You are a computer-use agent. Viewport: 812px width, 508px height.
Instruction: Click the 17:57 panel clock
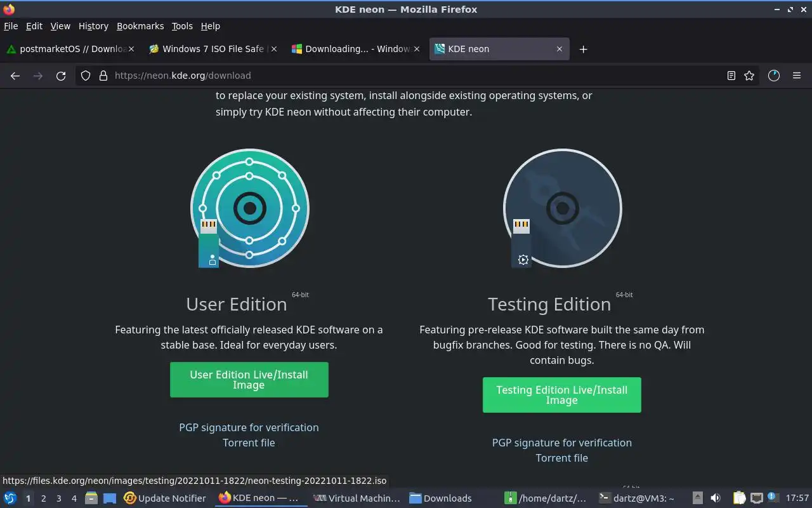click(x=797, y=498)
